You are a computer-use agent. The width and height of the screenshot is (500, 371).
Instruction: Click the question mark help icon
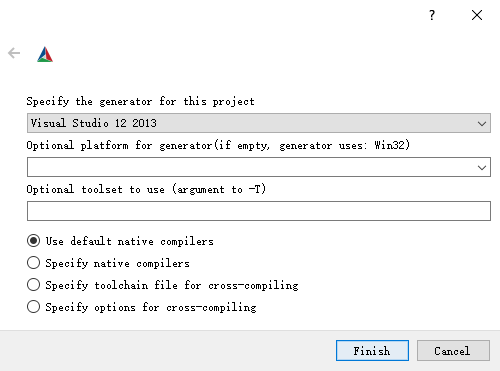(x=432, y=15)
